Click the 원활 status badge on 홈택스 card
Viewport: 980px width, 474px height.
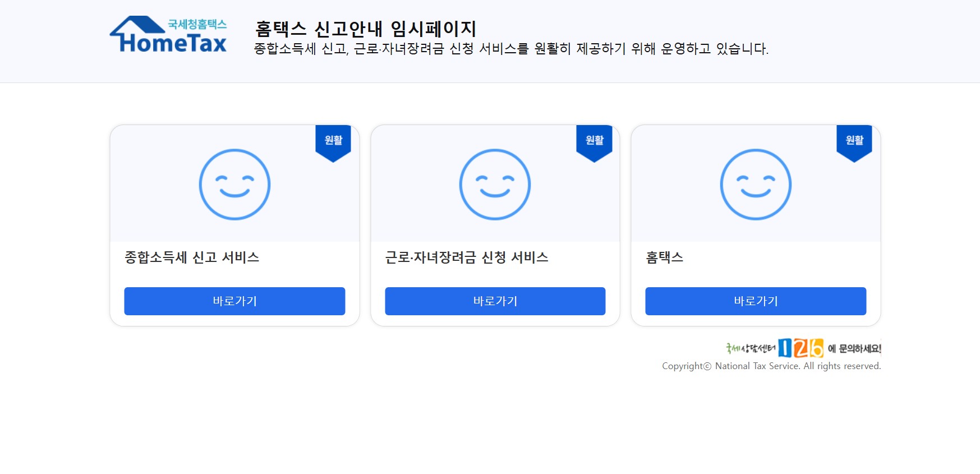[x=854, y=141]
